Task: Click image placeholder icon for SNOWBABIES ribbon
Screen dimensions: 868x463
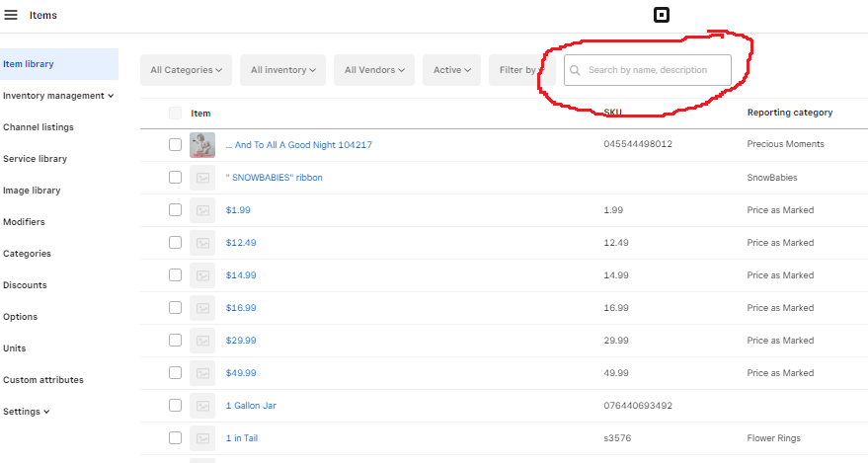Action: 202,178
